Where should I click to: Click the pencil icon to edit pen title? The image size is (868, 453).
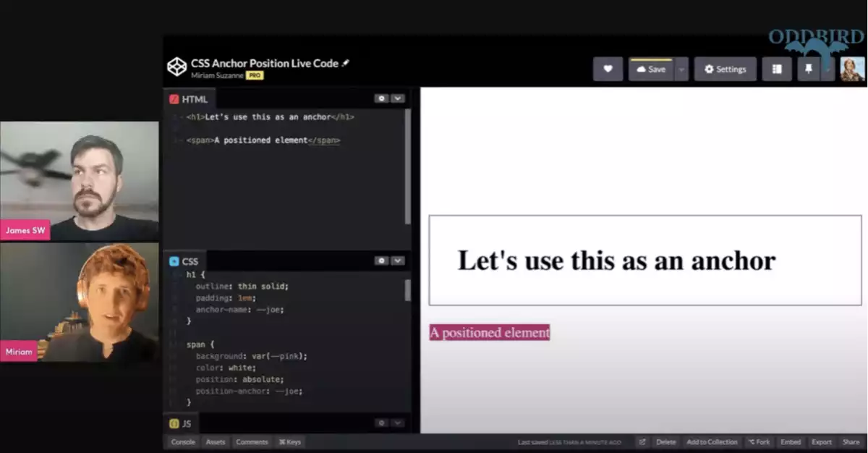(346, 63)
